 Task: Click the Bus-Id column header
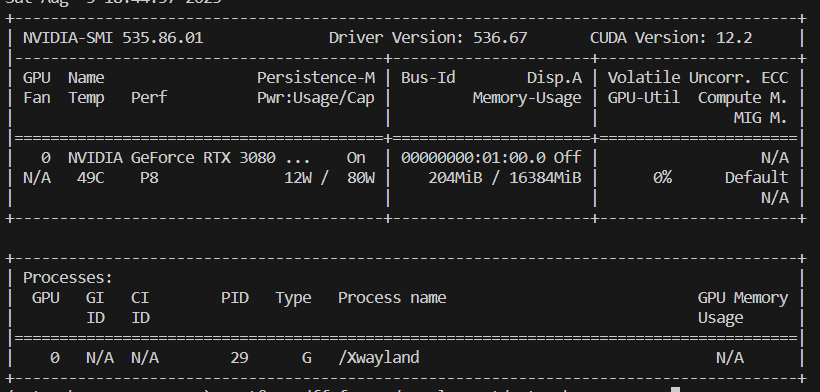click(428, 78)
